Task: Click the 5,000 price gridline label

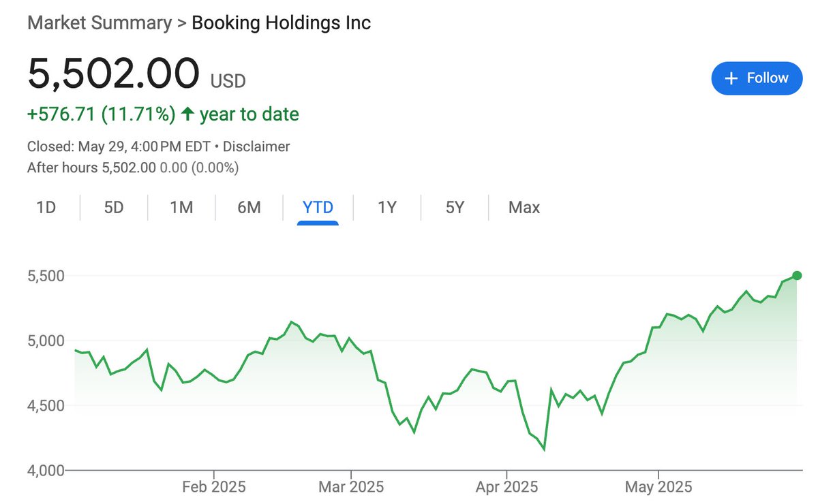Action: [x=46, y=341]
